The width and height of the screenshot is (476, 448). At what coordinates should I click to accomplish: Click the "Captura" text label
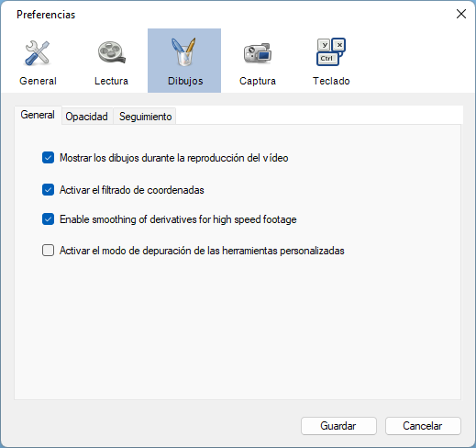258,81
